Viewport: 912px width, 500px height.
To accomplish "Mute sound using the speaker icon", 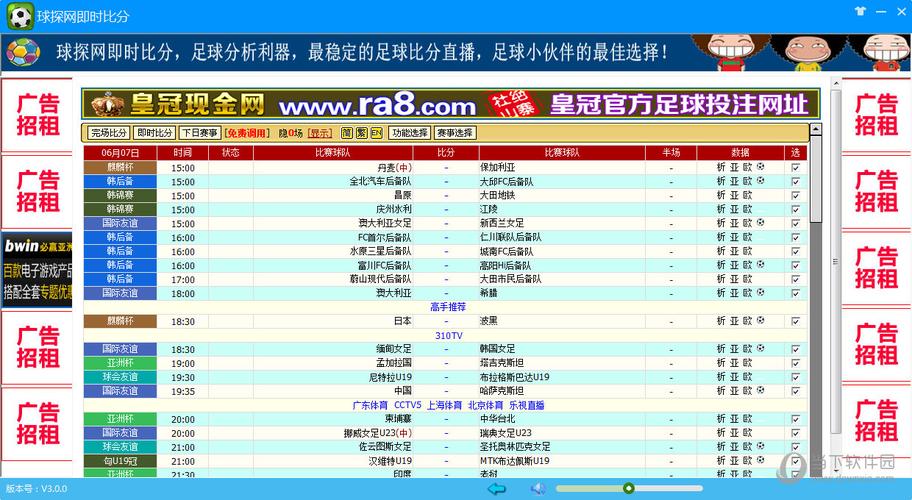I will 538,488.
